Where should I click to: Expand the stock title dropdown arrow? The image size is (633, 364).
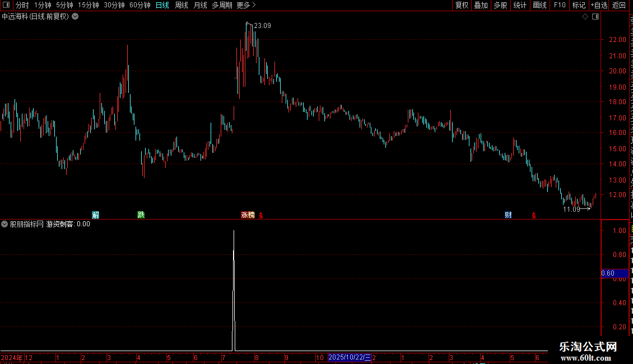75,17
